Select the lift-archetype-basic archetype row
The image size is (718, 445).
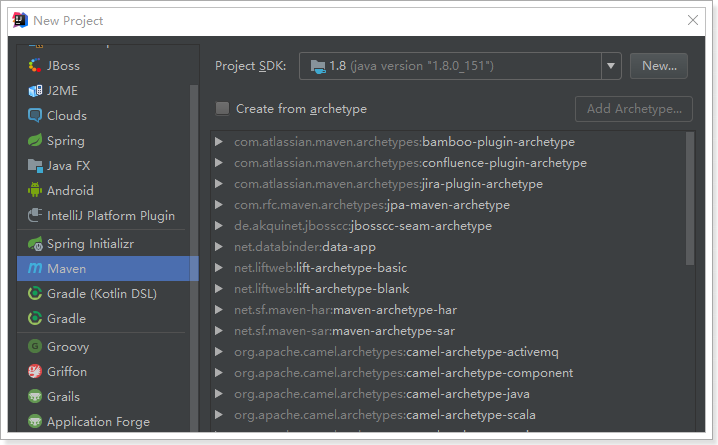320,268
